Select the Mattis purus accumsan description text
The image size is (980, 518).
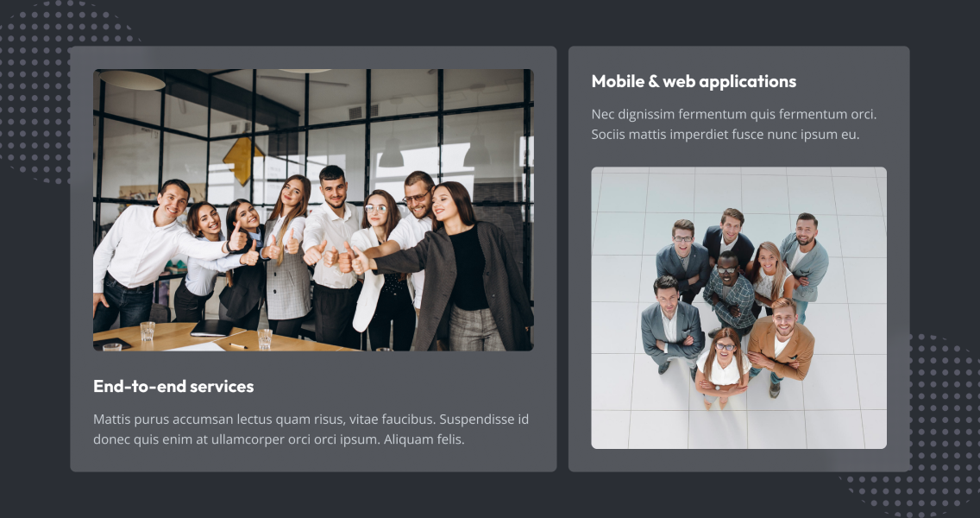tap(311, 429)
